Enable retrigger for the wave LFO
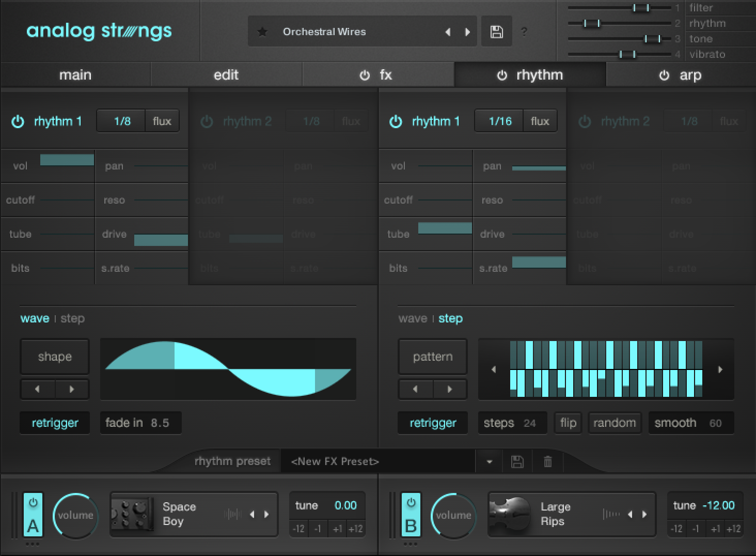The width and height of the screenshot is (756, 556). point(55,423)
